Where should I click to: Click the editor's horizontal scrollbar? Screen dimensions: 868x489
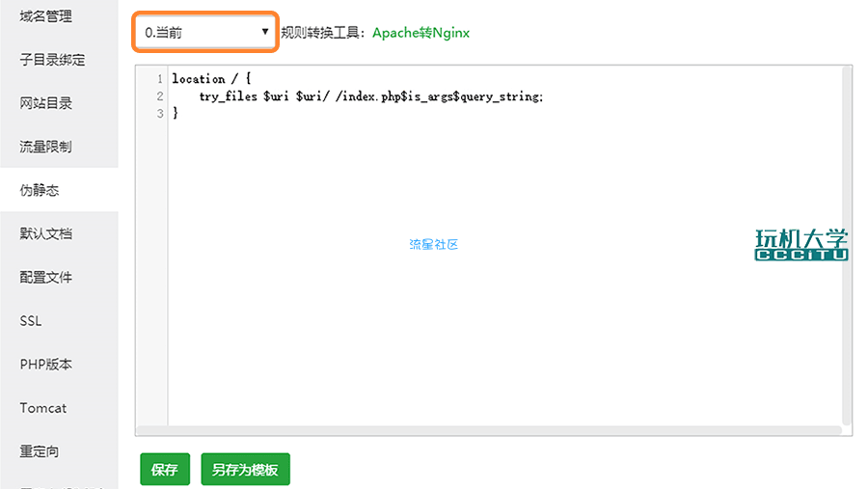(x=489, y=430)
